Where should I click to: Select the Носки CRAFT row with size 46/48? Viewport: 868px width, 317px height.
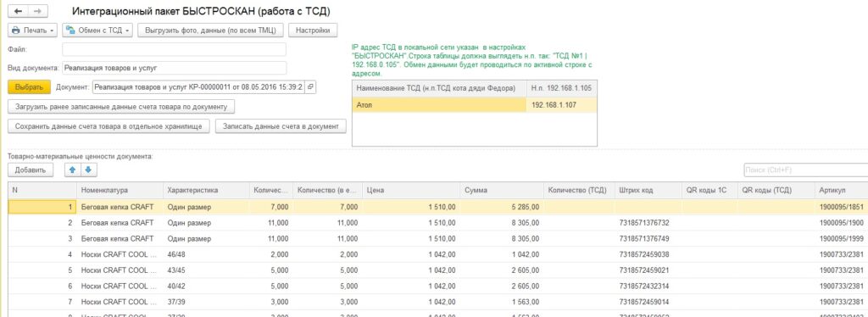(x=438, y=254)
